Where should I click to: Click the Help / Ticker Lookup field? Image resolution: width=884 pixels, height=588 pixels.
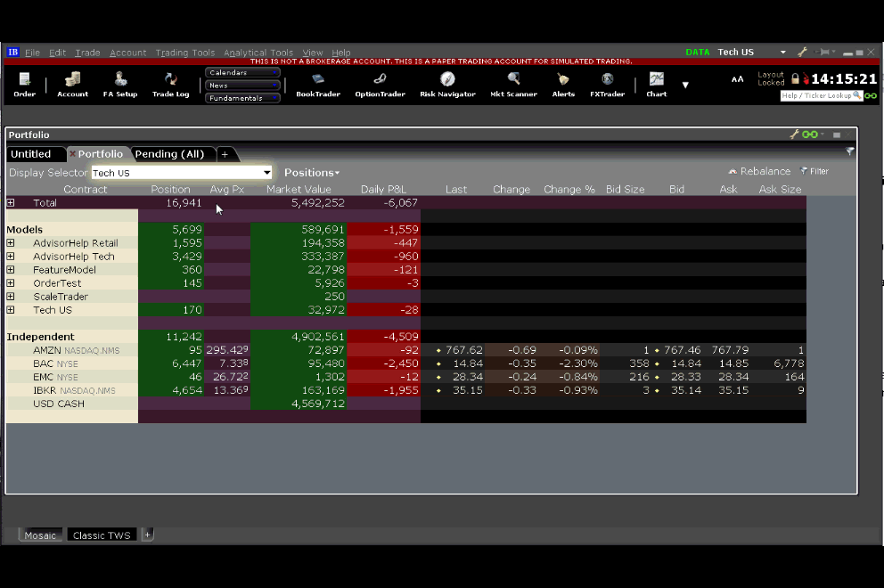[x=816, y=95]
